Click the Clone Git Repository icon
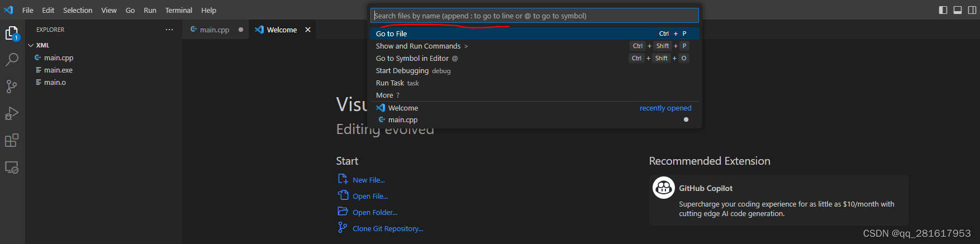The height and width of the screenshot is (244, 980). [342, 227]
